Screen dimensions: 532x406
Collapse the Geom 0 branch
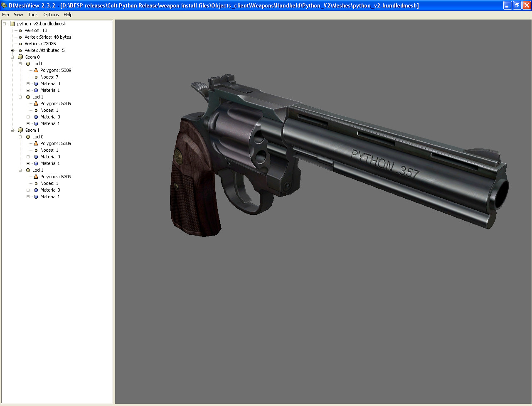12,57
